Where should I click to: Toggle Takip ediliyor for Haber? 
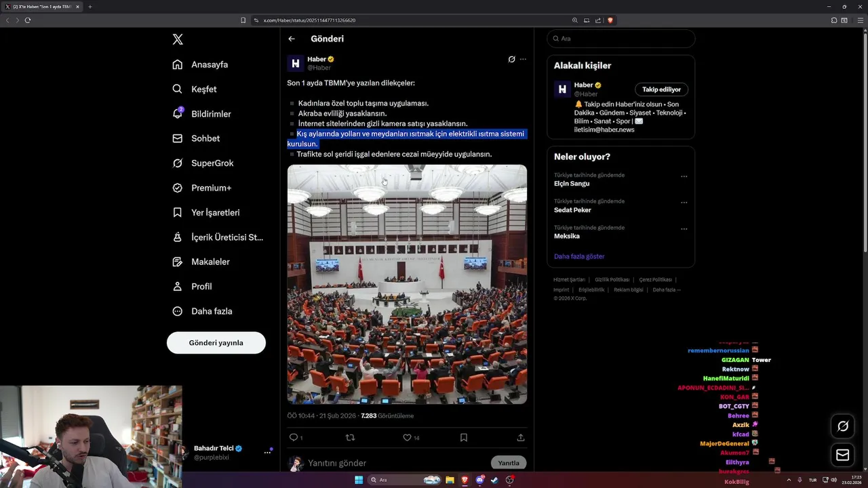pyautogui.click(x=662, y=89)
